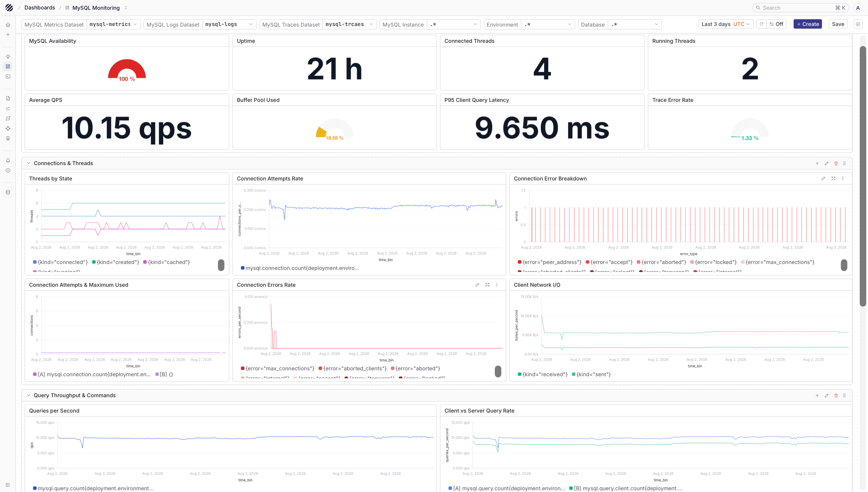Edit the Query Throughput & Commands section

(826, 395)
